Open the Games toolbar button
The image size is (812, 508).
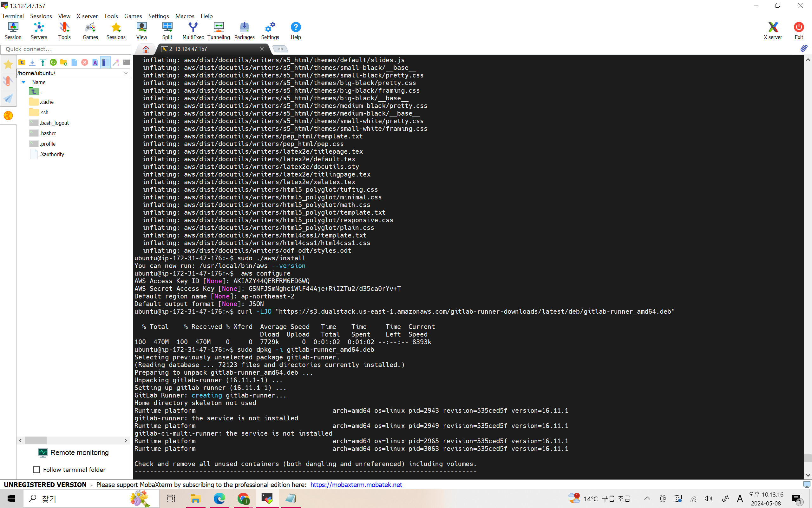(x=90, y=31)
